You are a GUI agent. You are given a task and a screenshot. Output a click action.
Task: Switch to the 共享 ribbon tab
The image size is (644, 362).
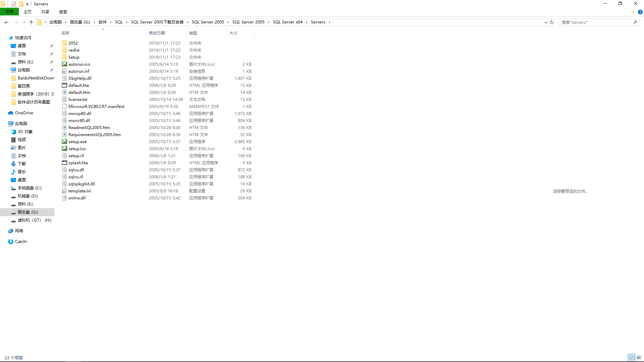tap(45, 12)
